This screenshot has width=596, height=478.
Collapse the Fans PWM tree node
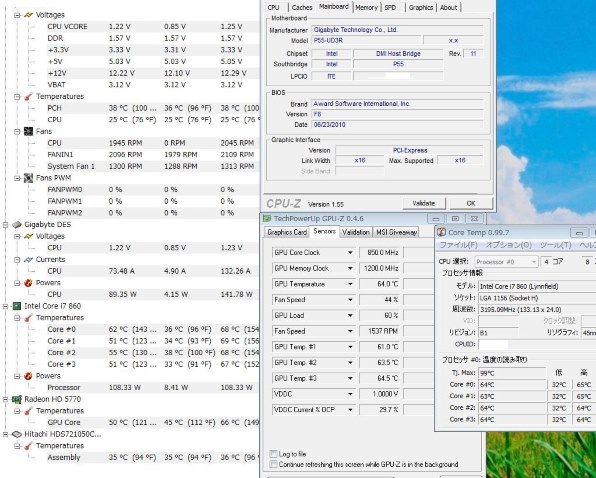[17, 178]
